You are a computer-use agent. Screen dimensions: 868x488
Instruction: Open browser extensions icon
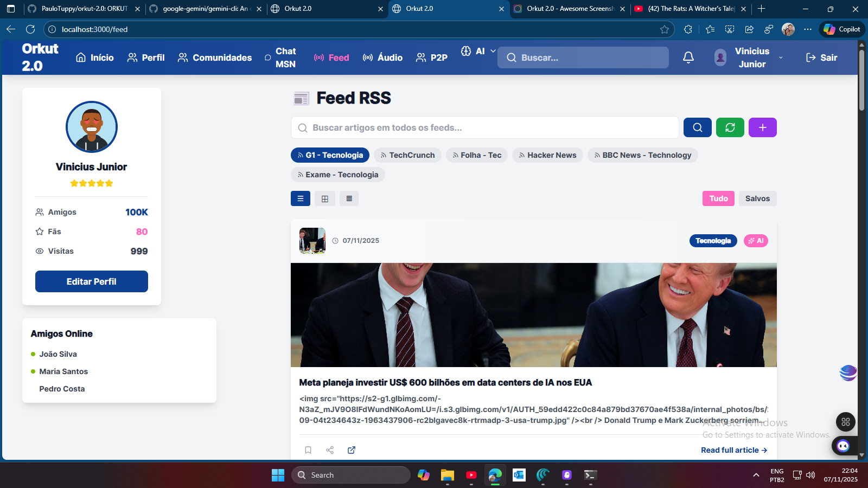click(688, 29)
